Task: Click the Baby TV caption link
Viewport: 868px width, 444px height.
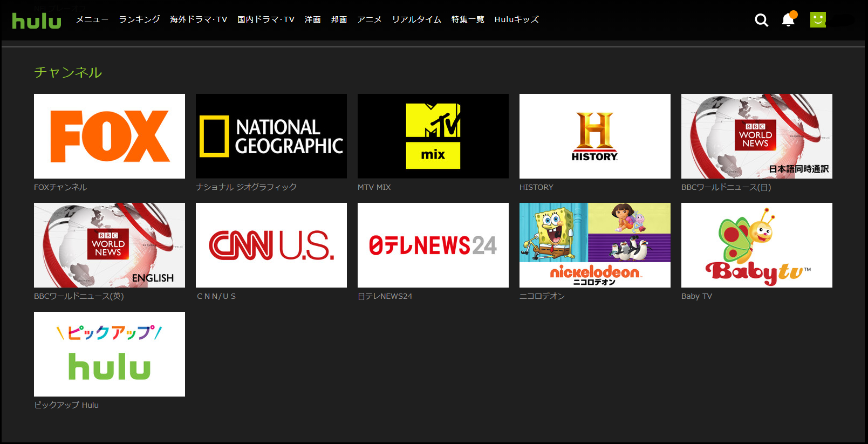Action: pos(696,296)
